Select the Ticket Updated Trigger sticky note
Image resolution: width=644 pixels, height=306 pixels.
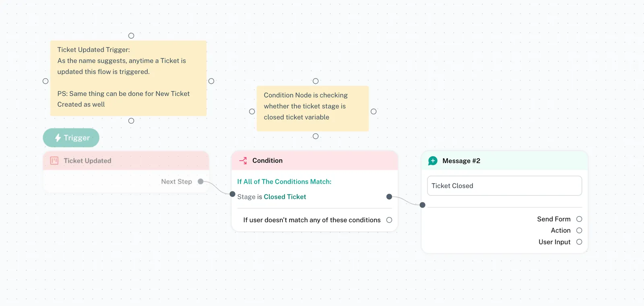[x=128, y=78]
